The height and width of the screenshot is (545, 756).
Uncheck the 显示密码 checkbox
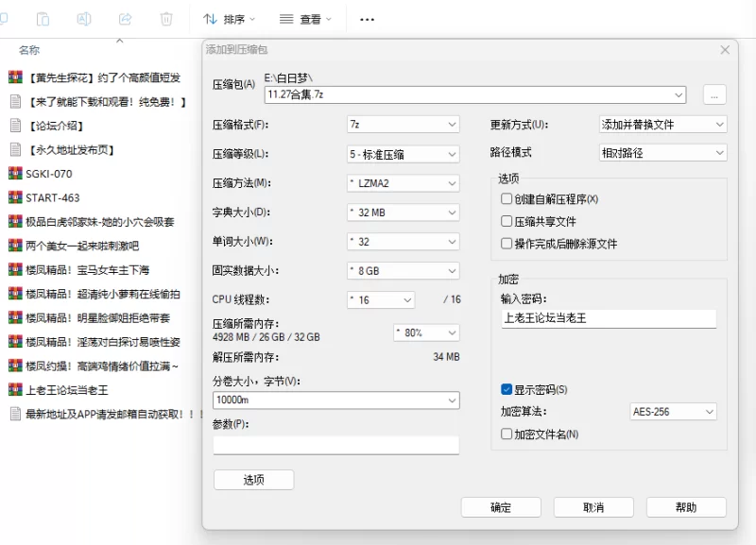click(x=507, y=389)
